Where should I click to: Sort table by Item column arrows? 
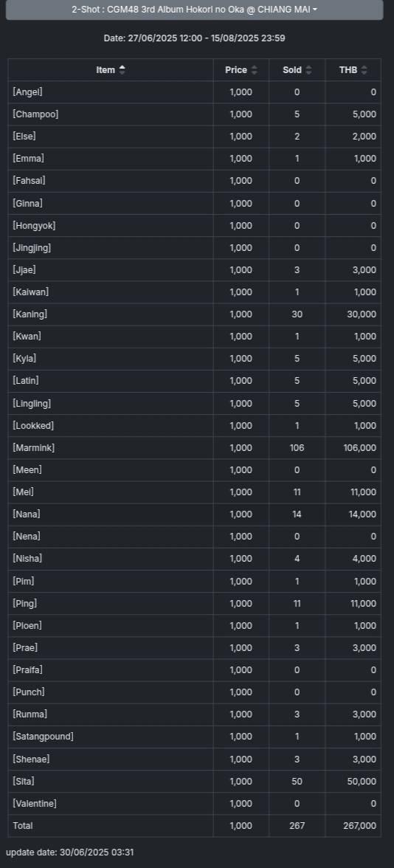click(122, 69)
